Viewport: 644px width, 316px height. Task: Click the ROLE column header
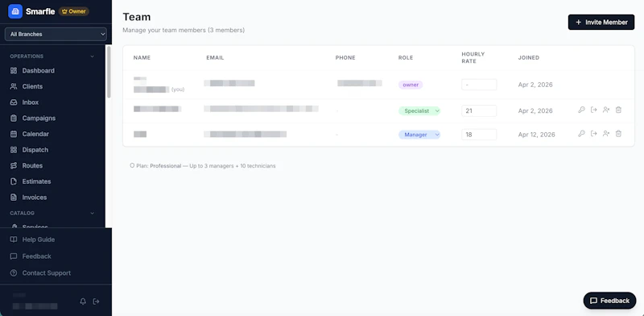tap(406, 57)
